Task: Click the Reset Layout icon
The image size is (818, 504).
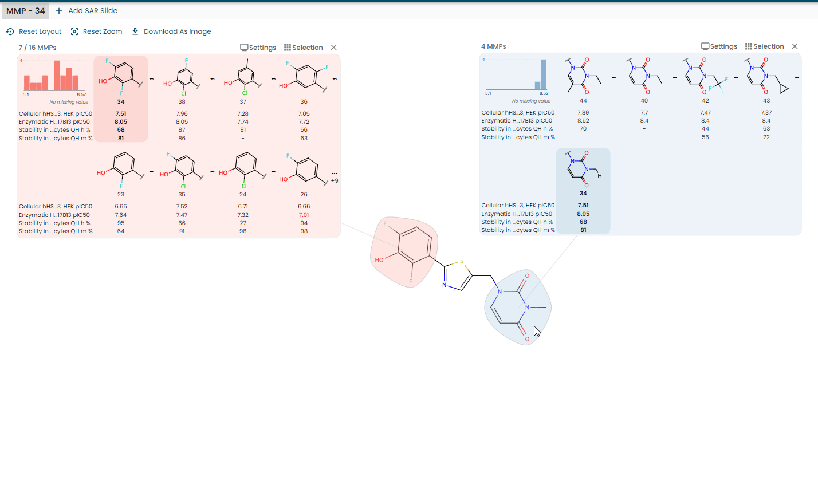Action: [10, 31]
